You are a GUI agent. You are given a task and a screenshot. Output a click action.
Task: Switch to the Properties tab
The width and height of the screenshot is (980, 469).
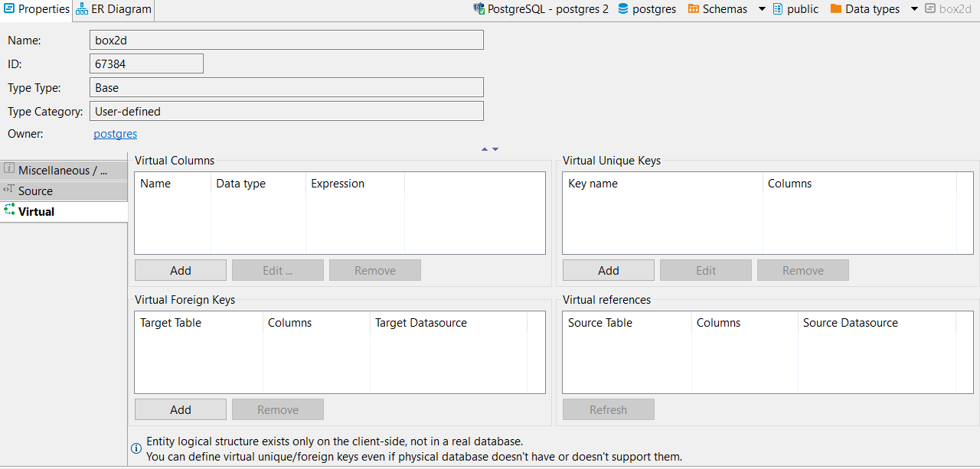36,10
